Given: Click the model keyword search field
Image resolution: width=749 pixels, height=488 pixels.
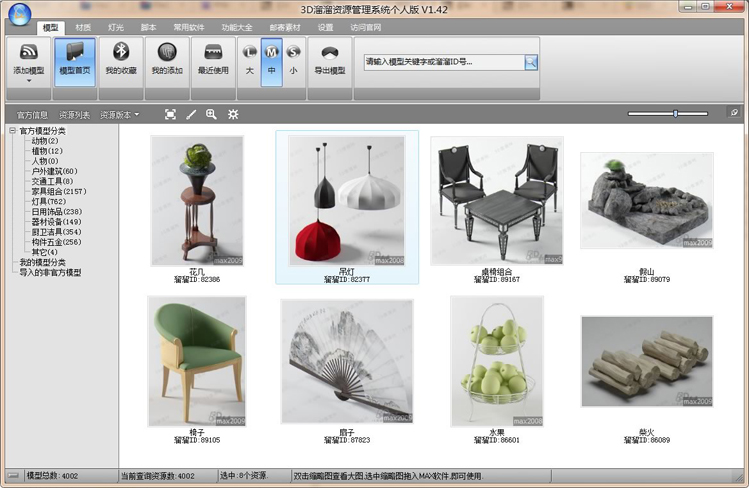Looking at the screenshot, I should [444, 62].
